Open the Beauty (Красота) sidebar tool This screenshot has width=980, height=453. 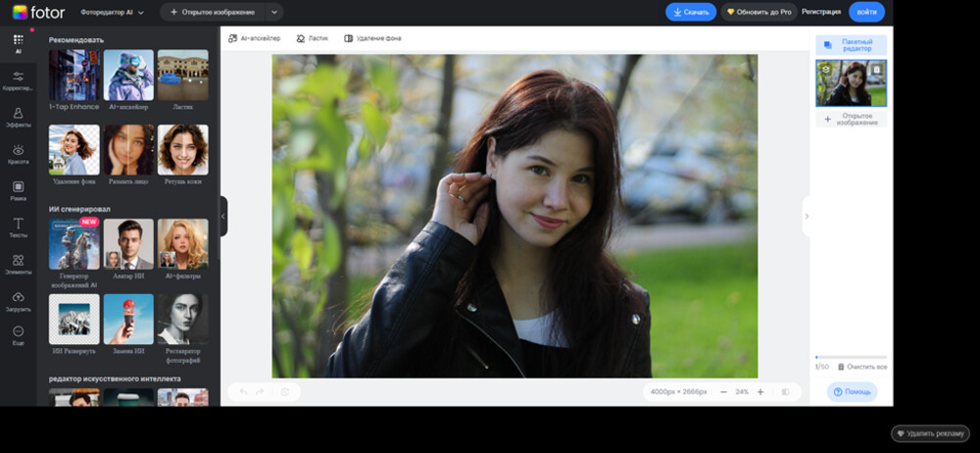pyautogui.click(x=18, y=154)
